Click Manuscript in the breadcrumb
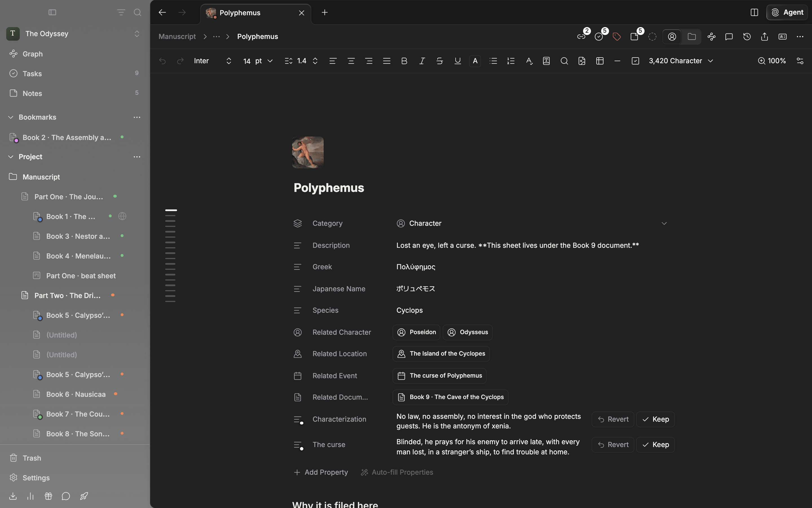Screen dimensions: 812x508 click(177, 37)
